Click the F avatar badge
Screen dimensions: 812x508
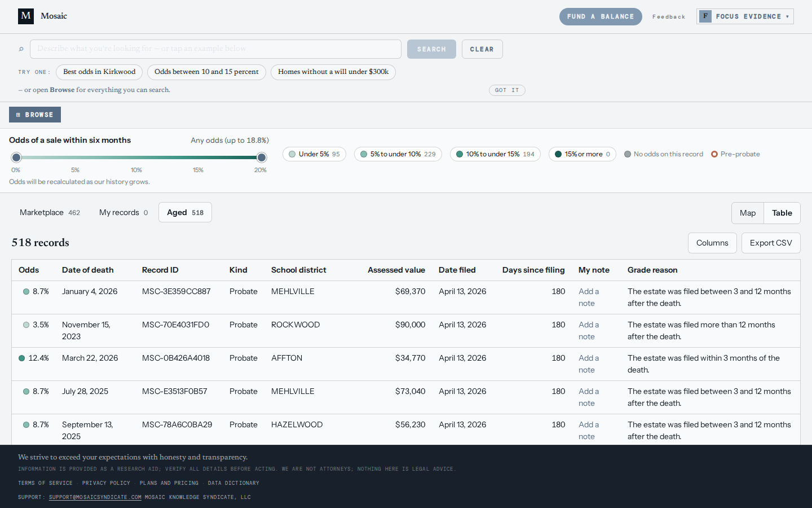(x=705, y=16)
